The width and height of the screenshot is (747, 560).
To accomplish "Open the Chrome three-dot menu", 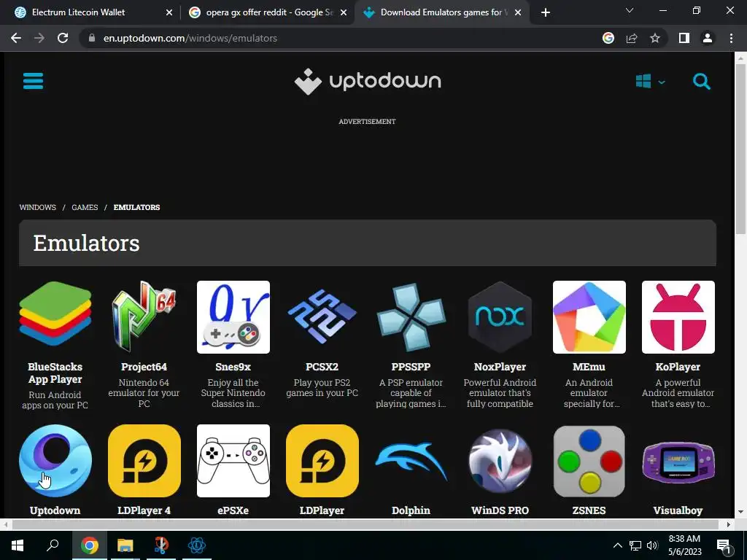I will coord(731,38).
